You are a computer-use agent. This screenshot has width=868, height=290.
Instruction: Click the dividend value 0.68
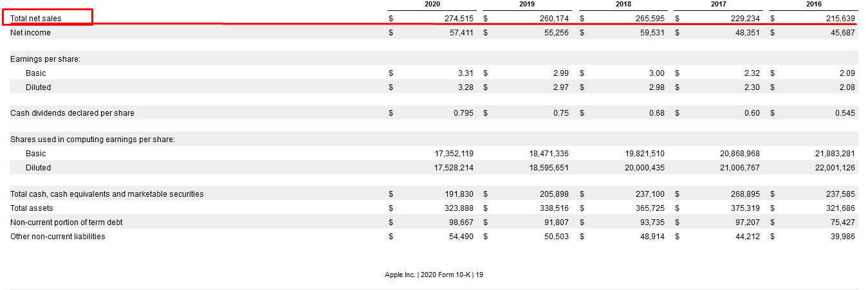[x=657, y=113]
